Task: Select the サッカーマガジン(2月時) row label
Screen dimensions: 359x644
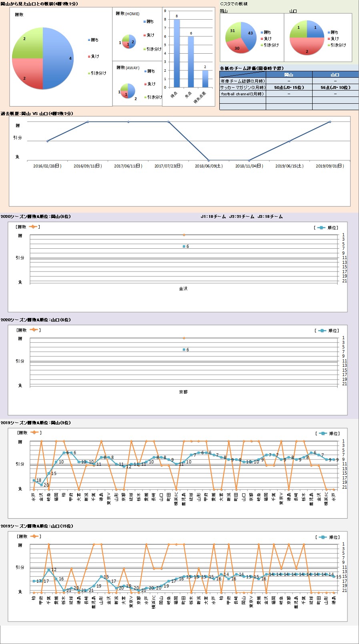Action: point(243,87)
